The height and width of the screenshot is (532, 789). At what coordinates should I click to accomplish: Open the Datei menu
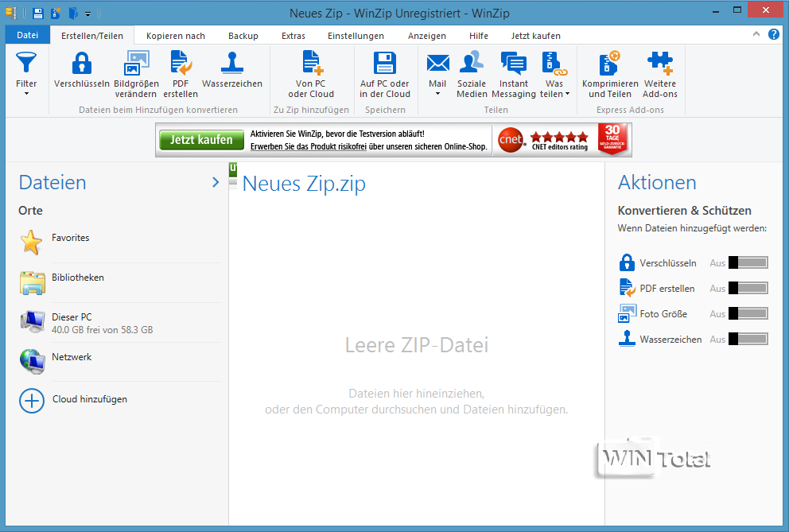click(x=27, y=35)
